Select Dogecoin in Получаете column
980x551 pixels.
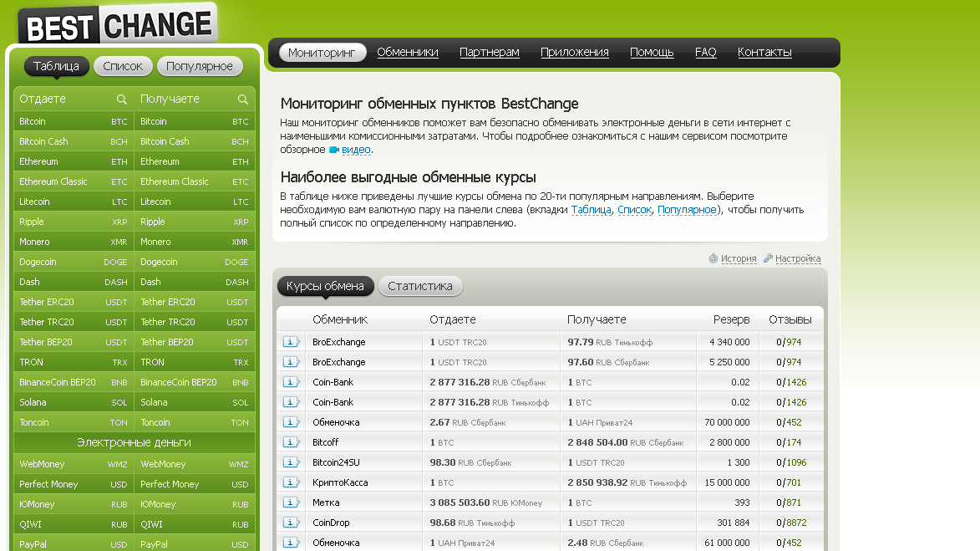(195, 262)
